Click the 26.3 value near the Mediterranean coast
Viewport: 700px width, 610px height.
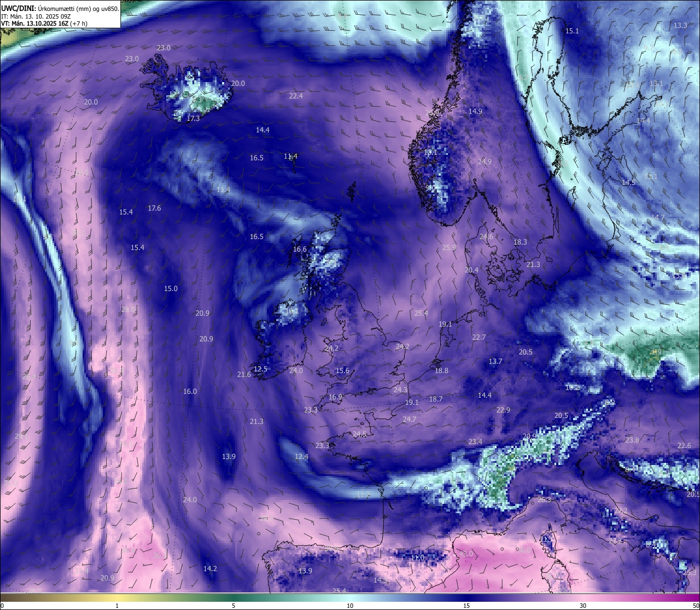click(x=544, y=500)
